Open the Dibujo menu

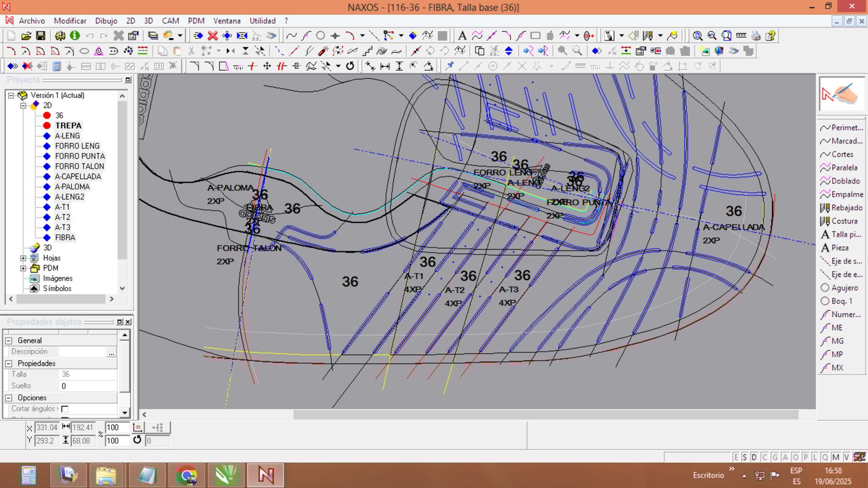click(x=106, y=21)
